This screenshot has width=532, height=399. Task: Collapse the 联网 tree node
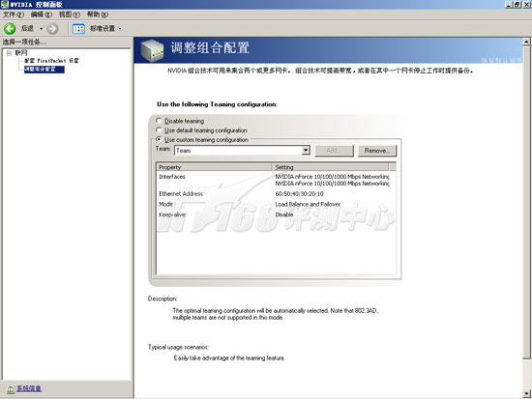[x=9, y=53]
